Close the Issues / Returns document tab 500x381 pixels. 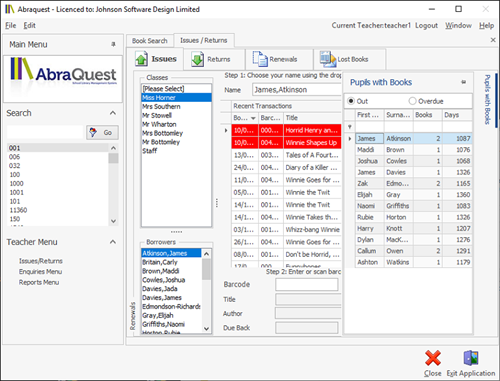(493, 40)
